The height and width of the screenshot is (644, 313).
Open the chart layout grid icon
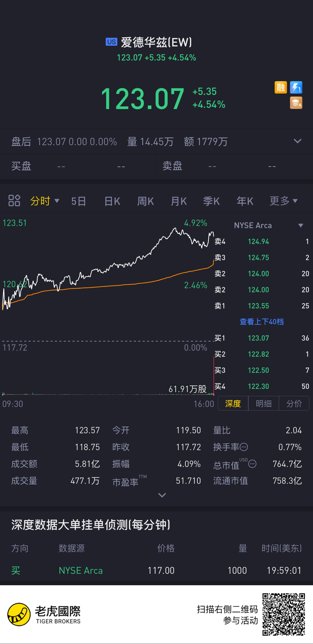[x=14, y=200]
